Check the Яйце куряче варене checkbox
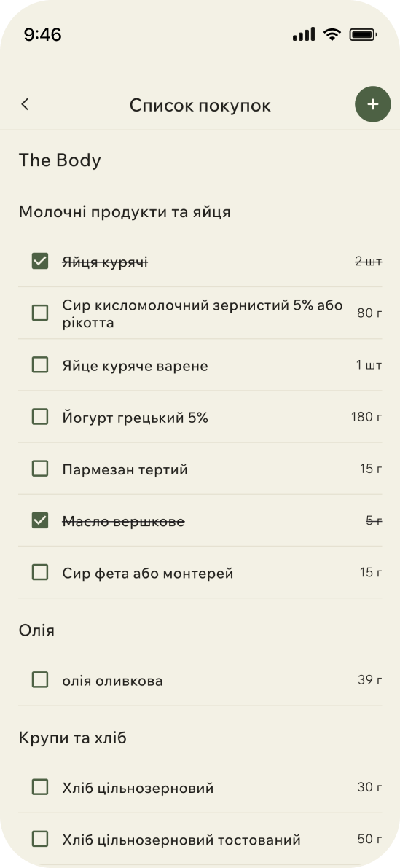This screenshot has height=868, width=400. click(x=40, y=365)
